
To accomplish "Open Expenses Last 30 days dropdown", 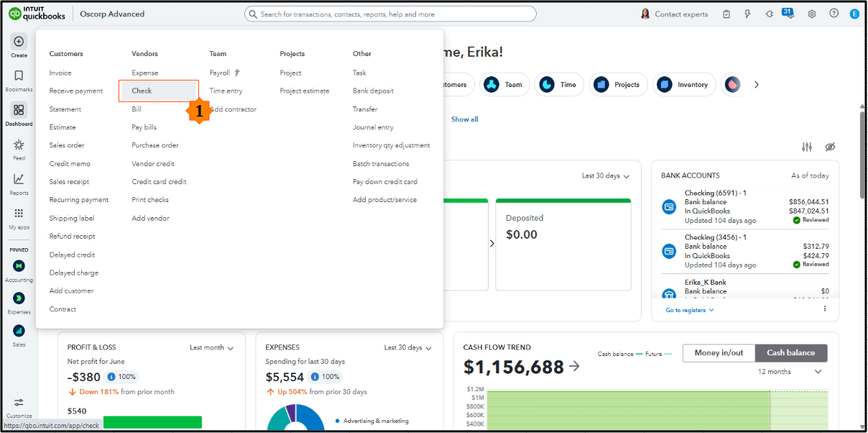I will pos(408,347).
